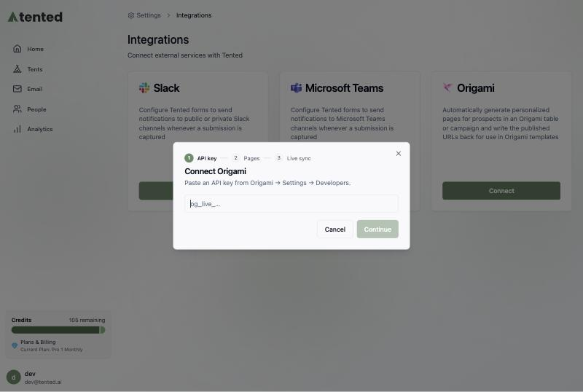Viewport: 583px width, 392px height.
Task: Click the Slack card title
Action: click(167, 87)
